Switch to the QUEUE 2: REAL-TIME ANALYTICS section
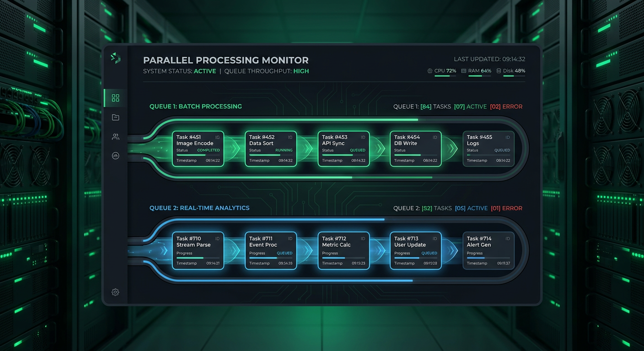 [199, 208]
